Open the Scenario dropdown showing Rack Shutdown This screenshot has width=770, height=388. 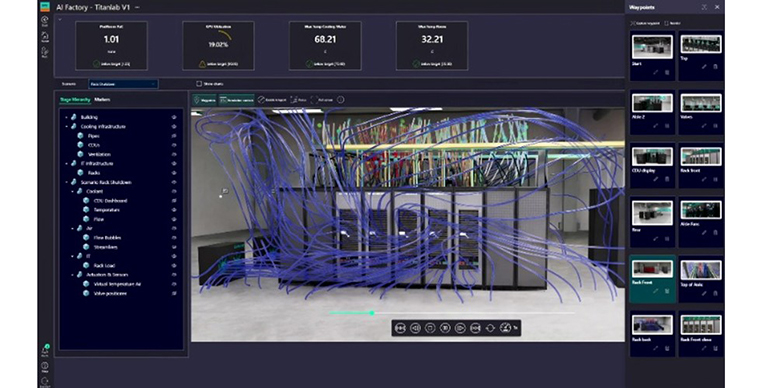(x=123, y=84)
